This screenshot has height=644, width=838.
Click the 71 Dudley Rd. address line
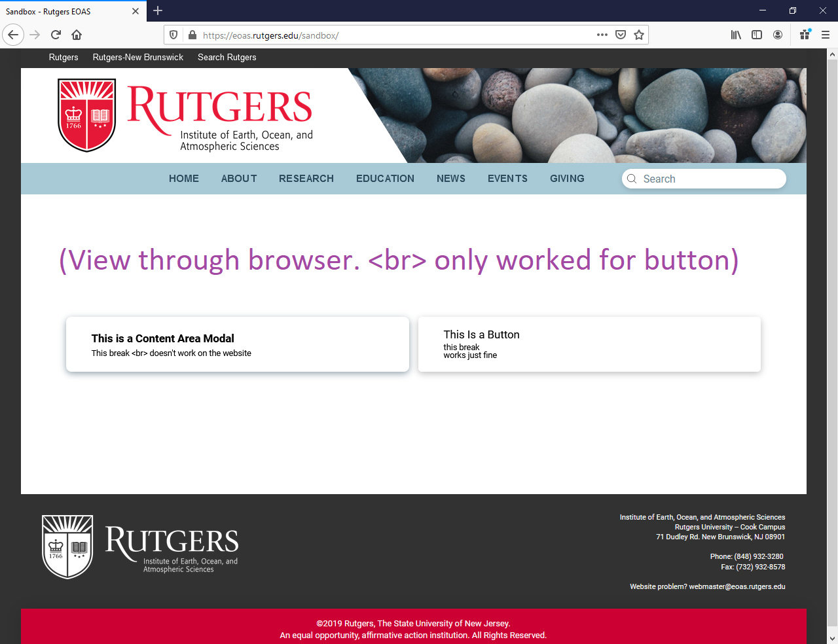coord(720,537)
